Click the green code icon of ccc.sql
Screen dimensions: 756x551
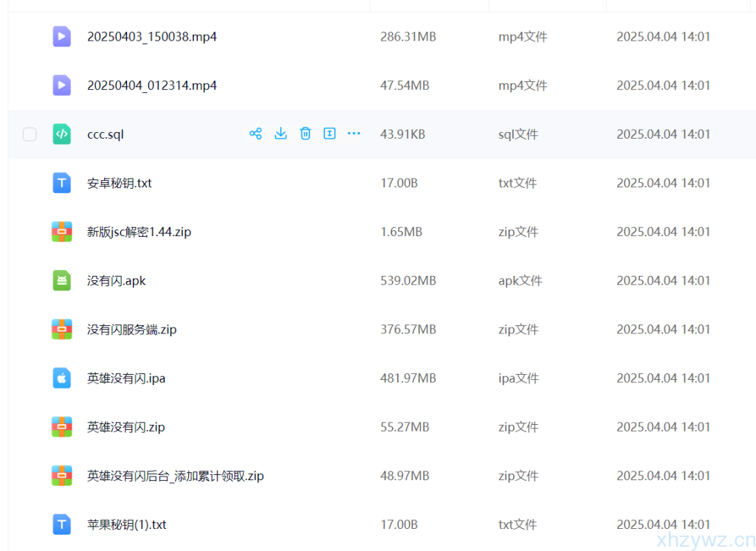(x=61, y=134)
